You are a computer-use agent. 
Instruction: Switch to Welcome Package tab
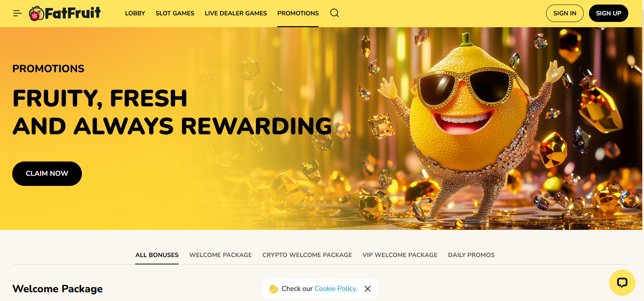coord(221,255)
